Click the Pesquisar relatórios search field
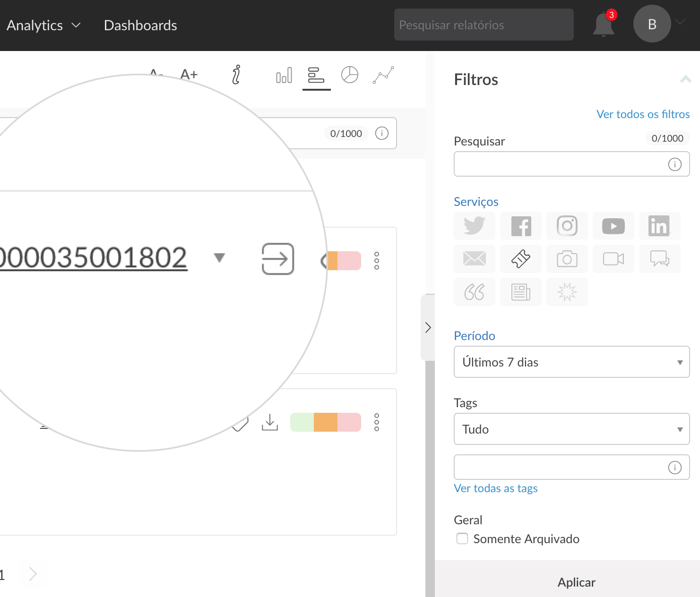 pyautogui.click(x=484, y=25)
